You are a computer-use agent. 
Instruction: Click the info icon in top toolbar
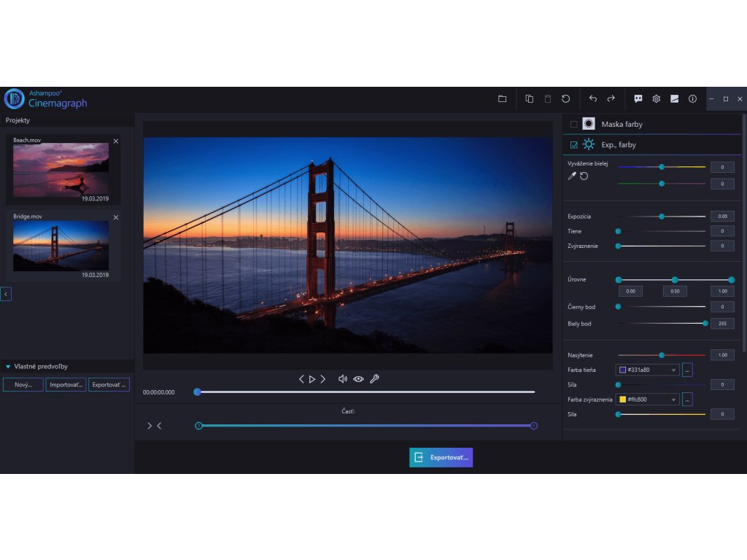[692, 98]
